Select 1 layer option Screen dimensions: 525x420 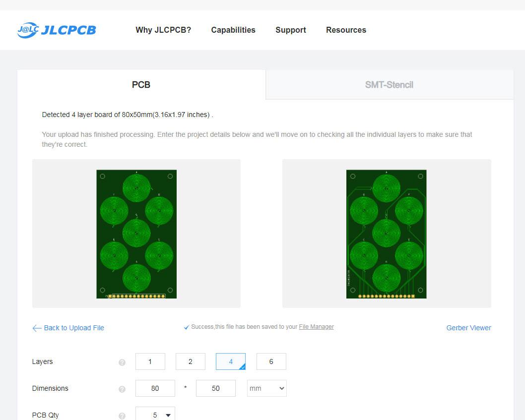click(150, 361)
